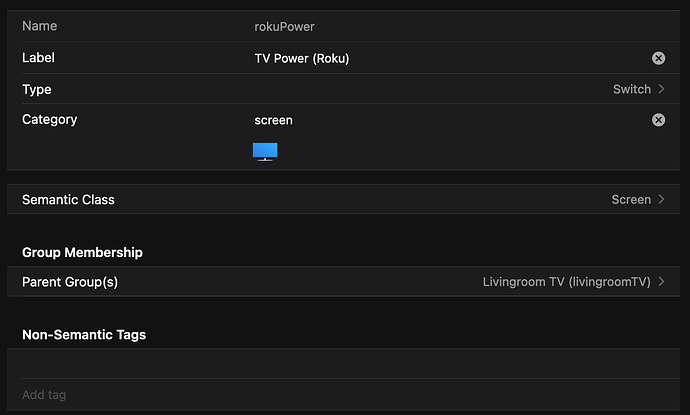
Task: Expand the Semantic Class chevron arrow
Action: 661,199
